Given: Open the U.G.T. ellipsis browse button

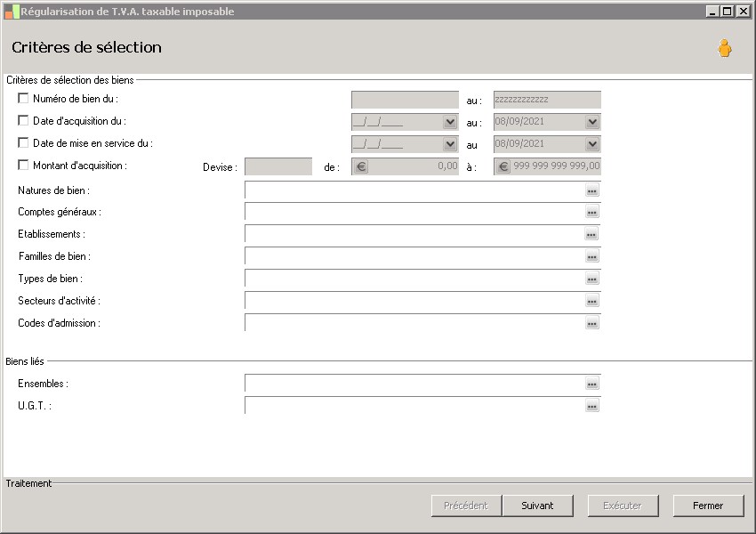Looking at the screenshot, I should [x=592, y=407].
